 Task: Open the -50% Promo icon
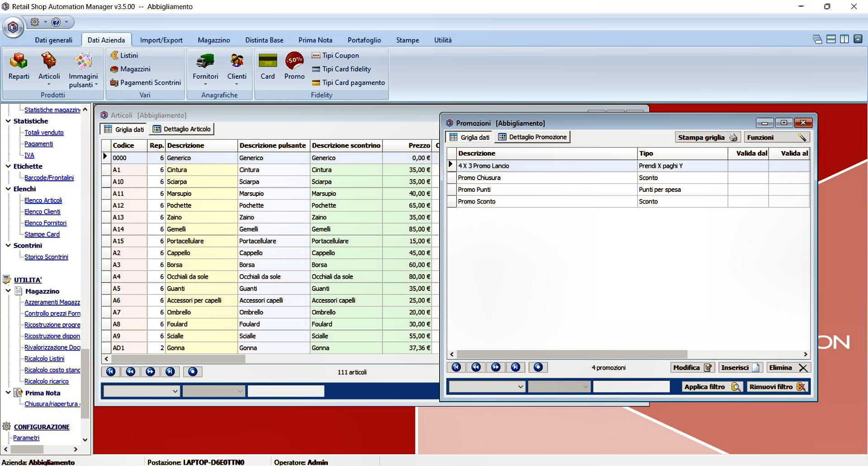(x=294, y=67)
